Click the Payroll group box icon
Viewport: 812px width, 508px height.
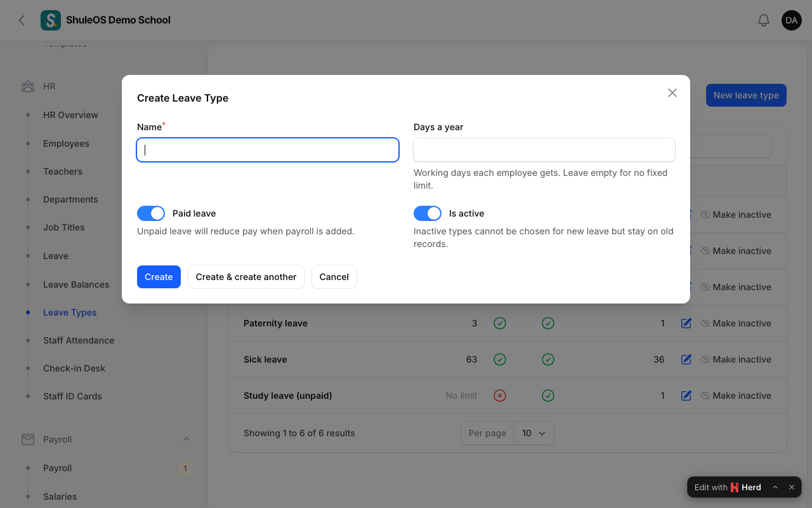pyautogui.click(x=28, y=439)
